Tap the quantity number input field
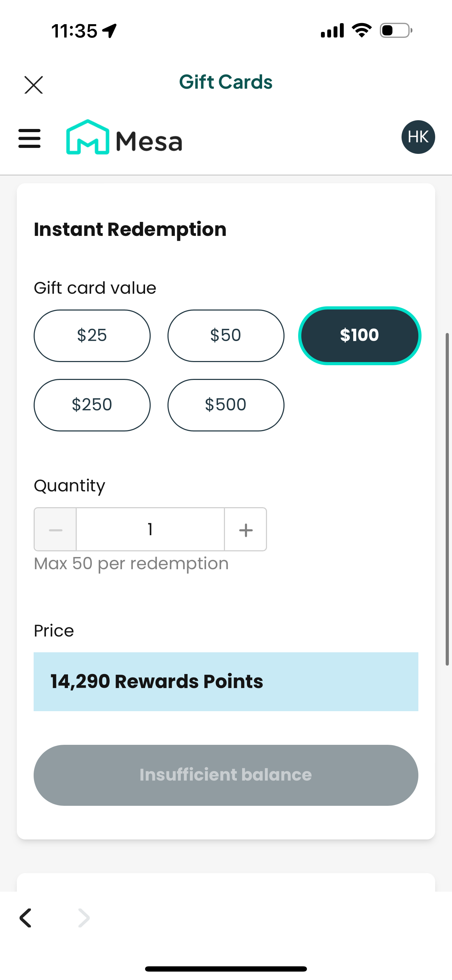This screenshot has height=980, width=452. [x=150, y=530]
